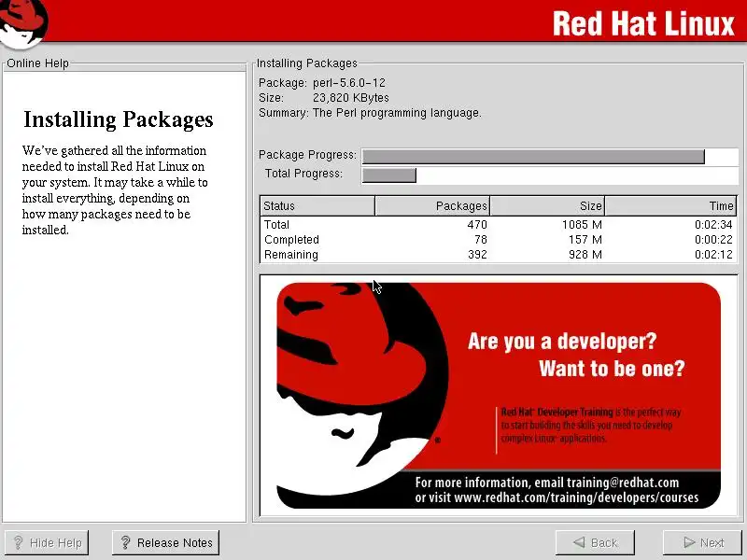Click the right arrow icon on Next
This screenshot has width=747, height=560.
pos(689,542)
